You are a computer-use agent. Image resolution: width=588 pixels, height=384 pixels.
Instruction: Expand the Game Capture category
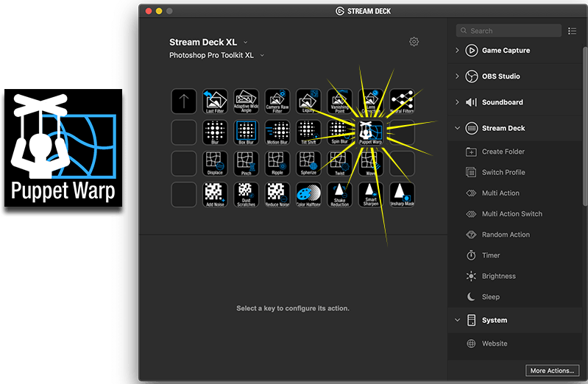click(x=457, y=50)
